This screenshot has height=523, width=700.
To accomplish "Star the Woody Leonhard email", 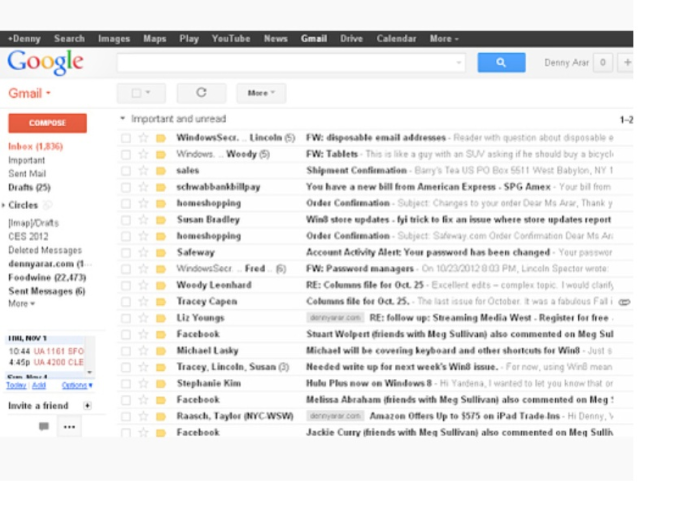I will point(143,285).
